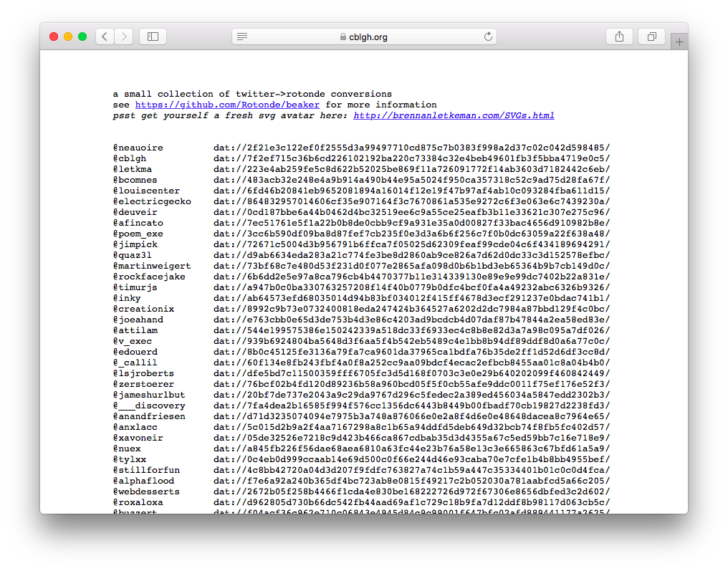Click the @anxlacc handle
This screenshot has height=571, width=728.
click(x=135, y=427)
